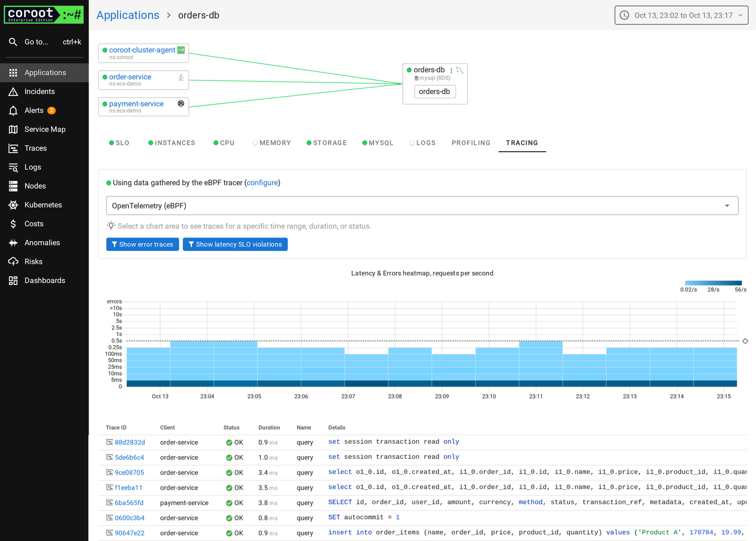
Task: Click the Costs dollar icon
Action: coord(13,224)
